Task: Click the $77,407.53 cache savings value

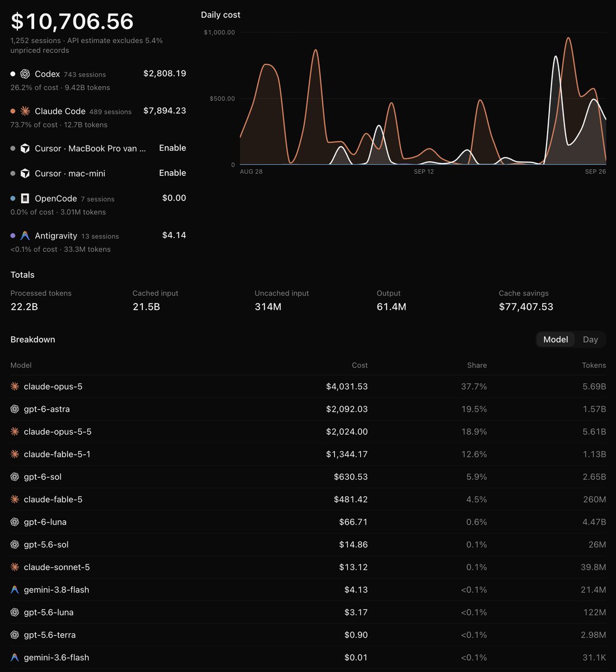Action: [x=526, y=307]
